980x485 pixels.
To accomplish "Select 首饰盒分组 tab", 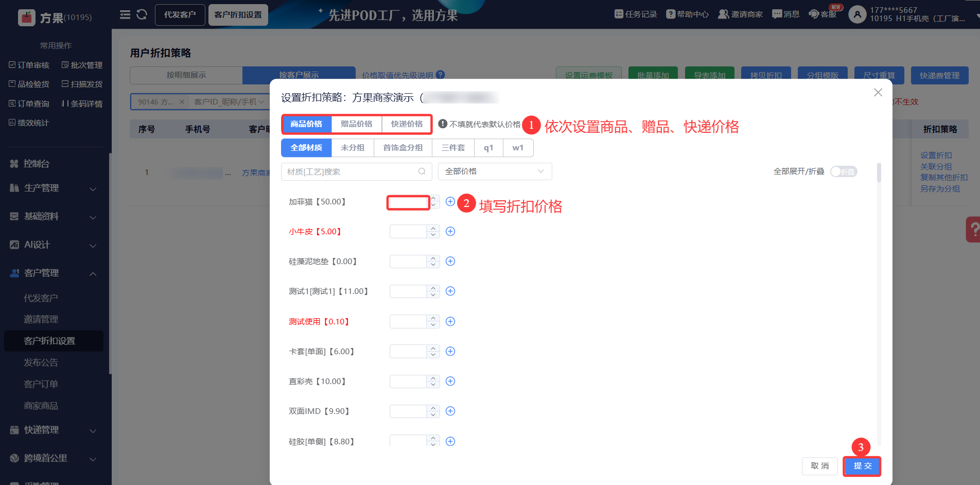I will pyautogui.click(x=403, y=148).
